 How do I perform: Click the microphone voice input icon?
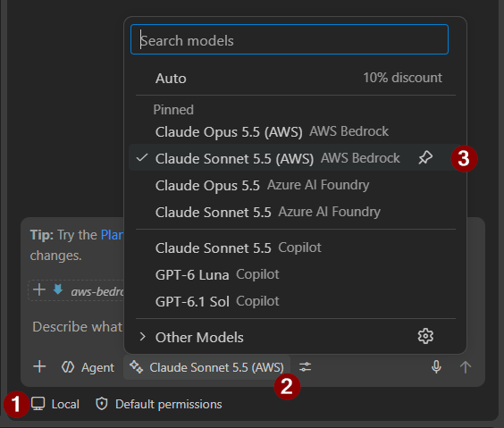436,367
